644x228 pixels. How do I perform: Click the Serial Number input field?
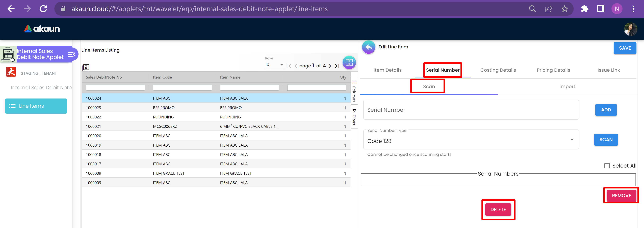click(x=471, y=110)
